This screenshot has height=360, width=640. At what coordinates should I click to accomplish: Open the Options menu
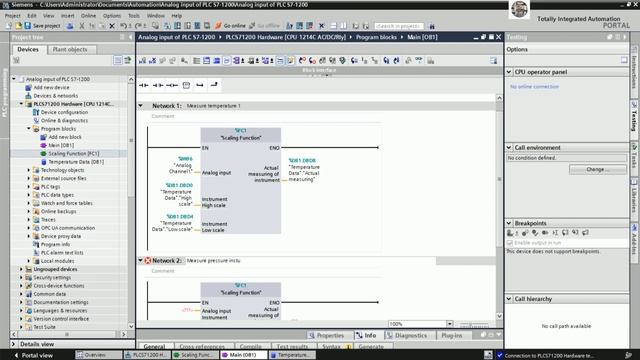click(112, 16)
